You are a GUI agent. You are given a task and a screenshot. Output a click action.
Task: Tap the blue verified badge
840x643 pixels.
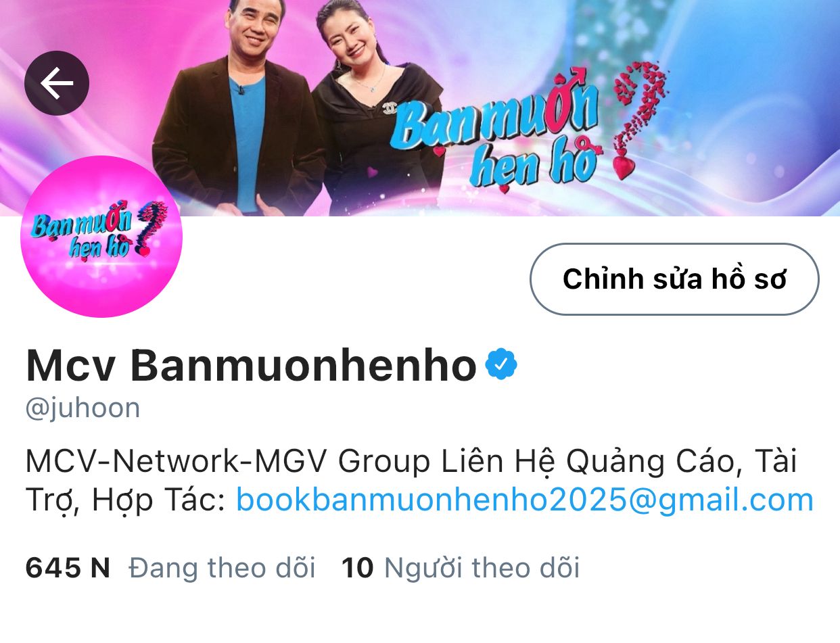pyautogui.click(x=501, y=364)
